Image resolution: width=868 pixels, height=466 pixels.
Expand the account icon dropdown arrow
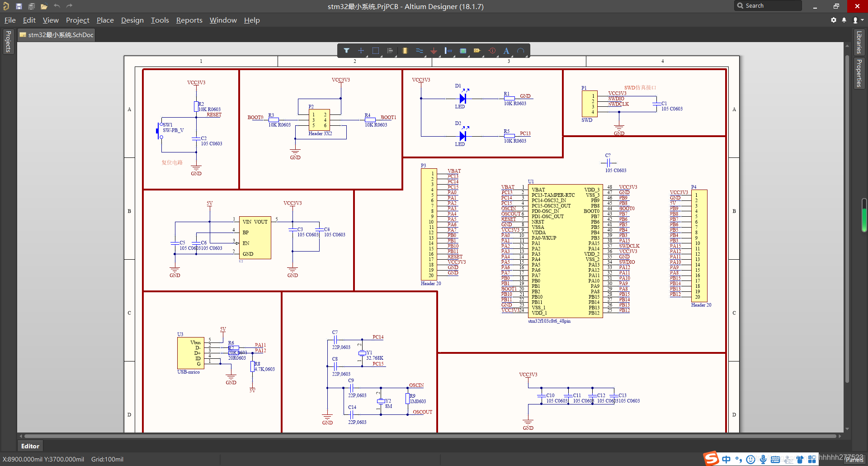(x=862, y=20)
